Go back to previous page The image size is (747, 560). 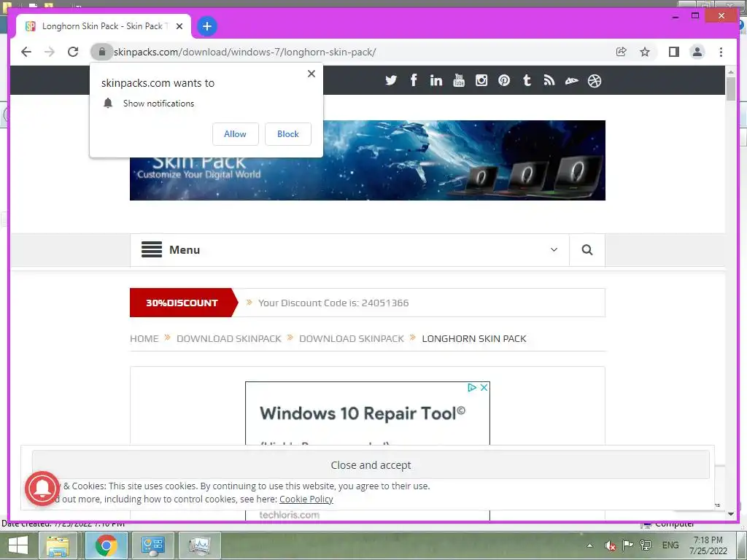point(26,52)
